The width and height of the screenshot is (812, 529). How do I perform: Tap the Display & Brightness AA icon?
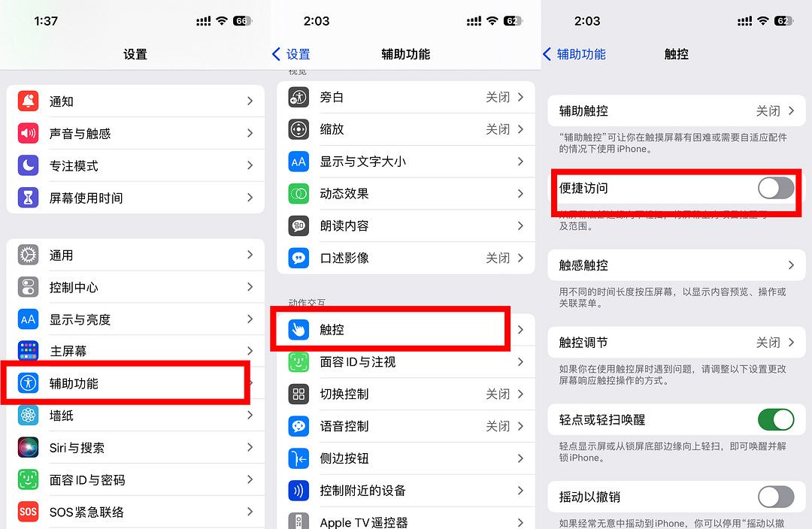[28, 319]
